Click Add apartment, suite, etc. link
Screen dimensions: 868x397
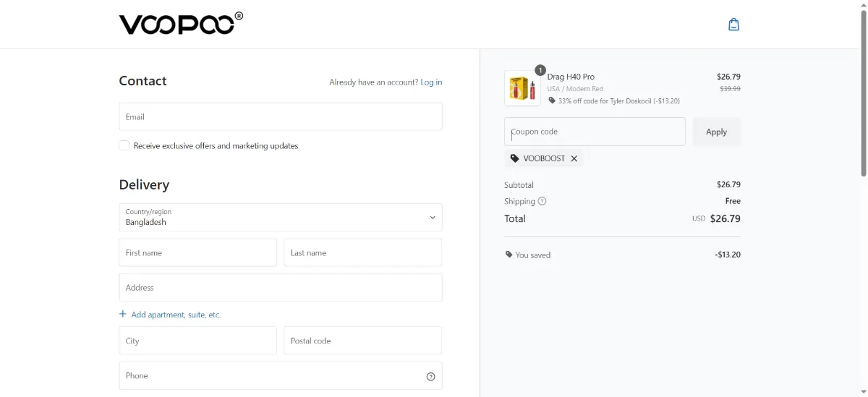[x=176, y=315]
